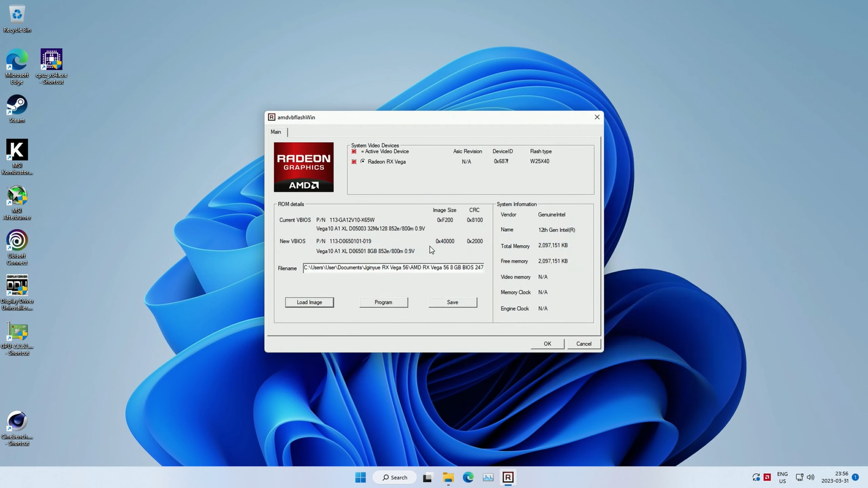Cancel the amdvbflashWin dialog
The height and width of the screenshot is (488, 868).
584,344
